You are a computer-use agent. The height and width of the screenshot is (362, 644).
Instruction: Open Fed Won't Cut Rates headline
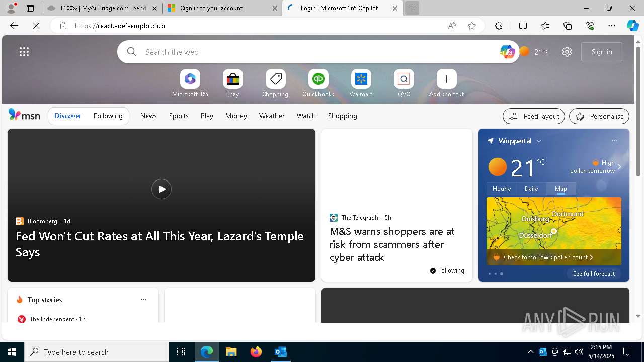[159, 244]
